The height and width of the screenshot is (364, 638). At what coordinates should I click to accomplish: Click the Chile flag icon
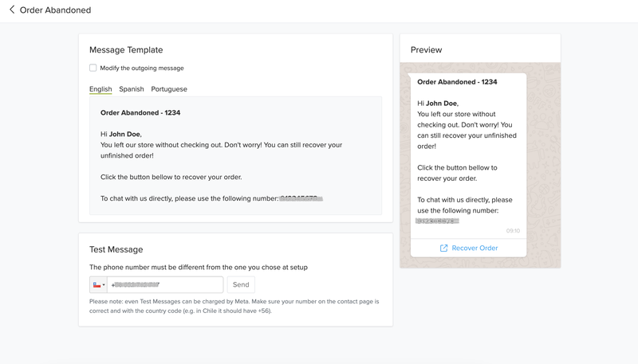point(96,284)
